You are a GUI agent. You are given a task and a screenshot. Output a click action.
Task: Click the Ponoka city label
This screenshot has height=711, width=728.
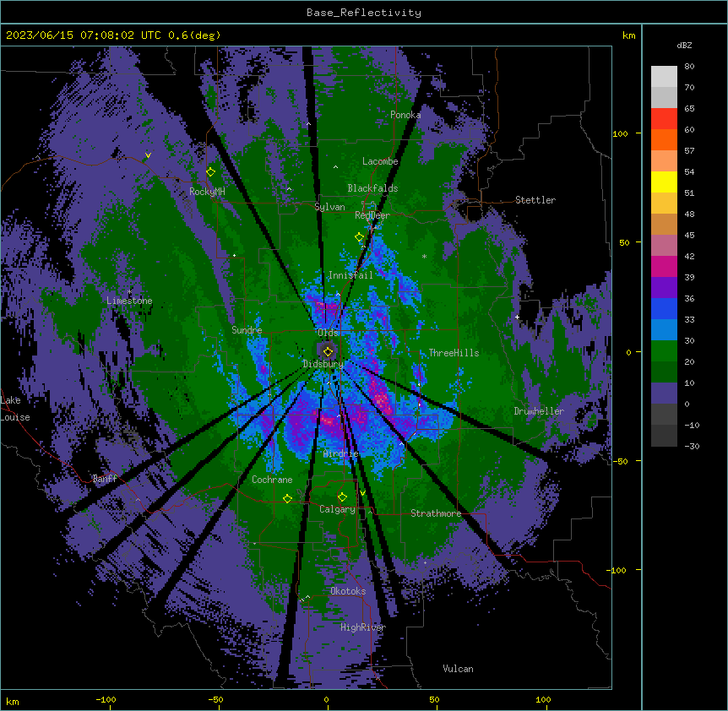(x=405, y=115)
